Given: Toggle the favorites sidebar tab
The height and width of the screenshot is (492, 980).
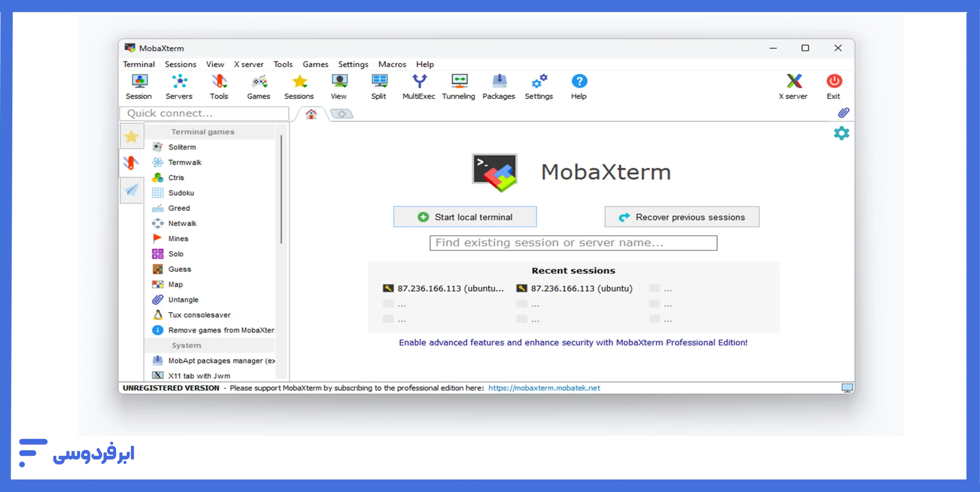Looking at the screenshot, I should click(x=131, y=136).
